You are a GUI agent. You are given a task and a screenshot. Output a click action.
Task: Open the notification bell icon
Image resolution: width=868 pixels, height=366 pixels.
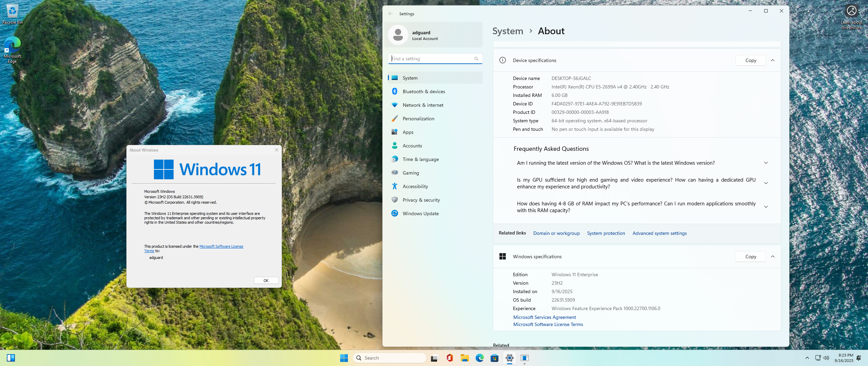point(859,358)
